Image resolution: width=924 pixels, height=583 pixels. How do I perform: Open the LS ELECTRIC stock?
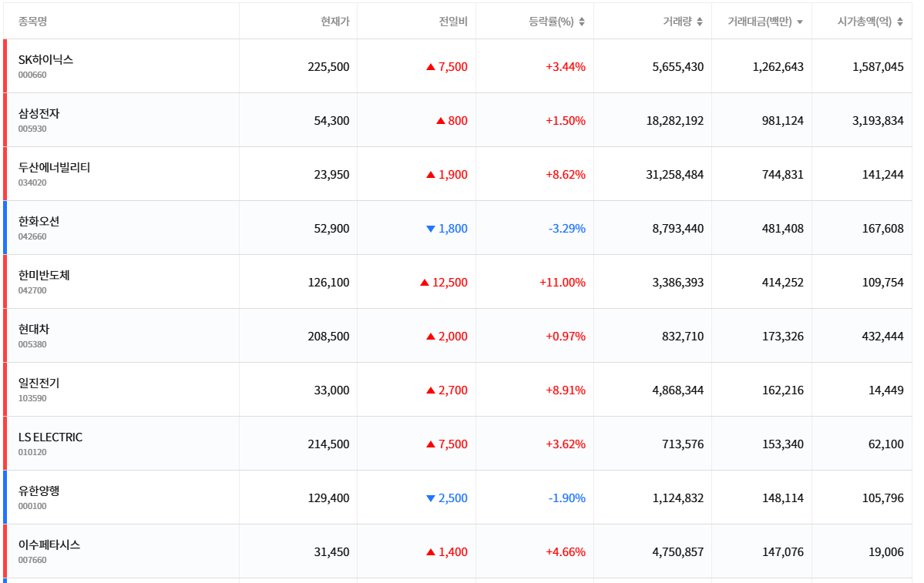(x=50, y=437)
